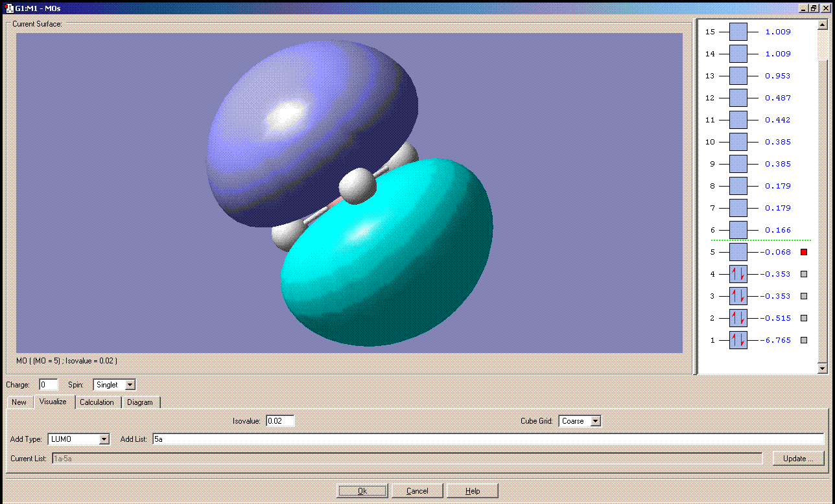
Task: Open Help from the bottom buttons
Action: tap(473, 491)
